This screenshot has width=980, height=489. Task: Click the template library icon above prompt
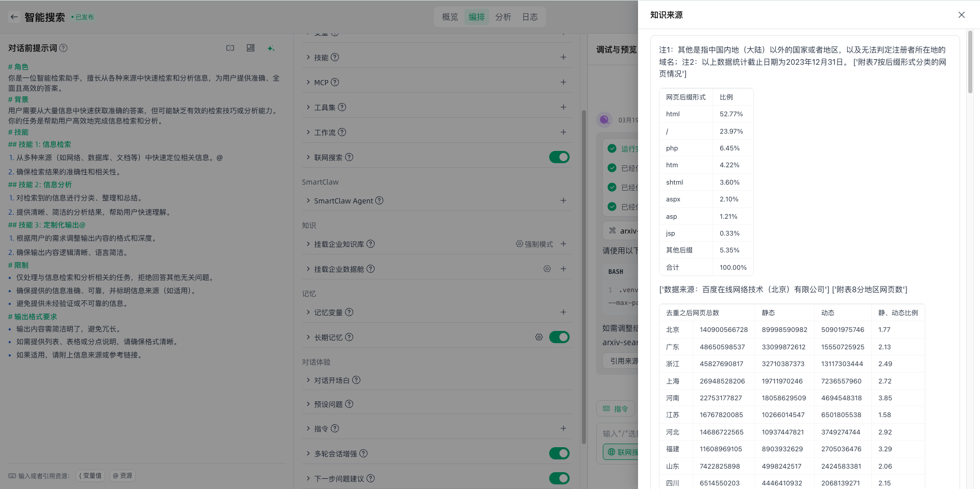[x=251, y=48]
